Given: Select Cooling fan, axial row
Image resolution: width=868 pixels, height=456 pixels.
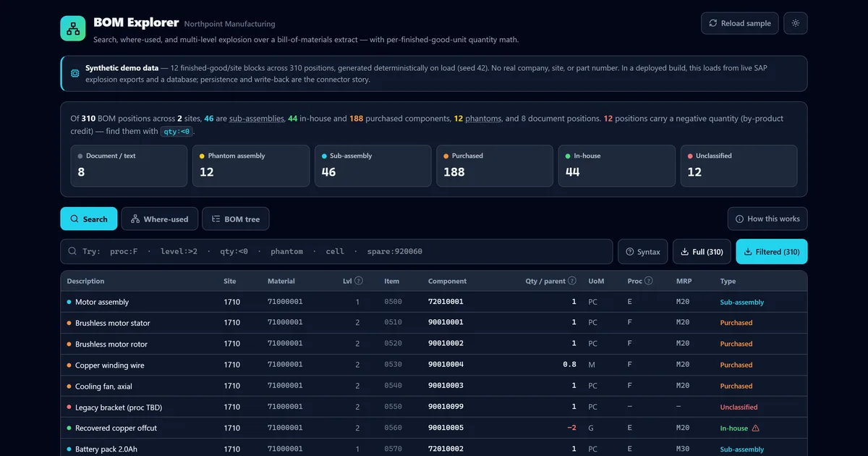Looking at the screenshot, I should pyautogui.click(x=433, y=386).
